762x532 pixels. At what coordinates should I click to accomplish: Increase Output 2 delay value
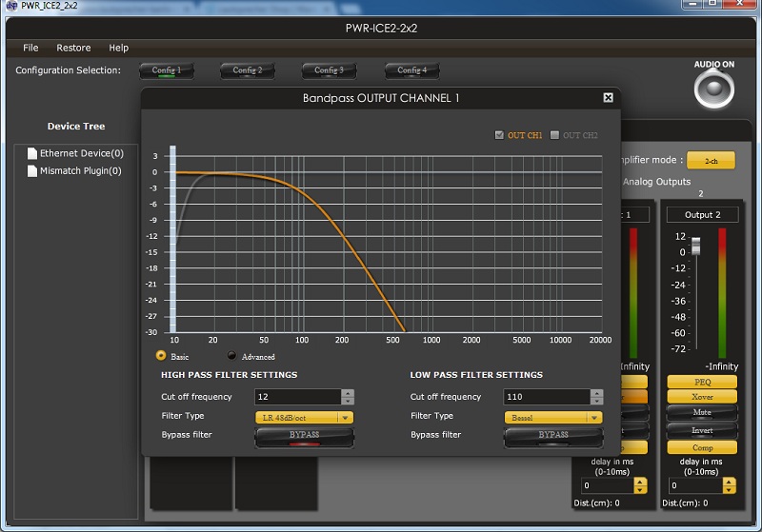[x=729, y=482]
